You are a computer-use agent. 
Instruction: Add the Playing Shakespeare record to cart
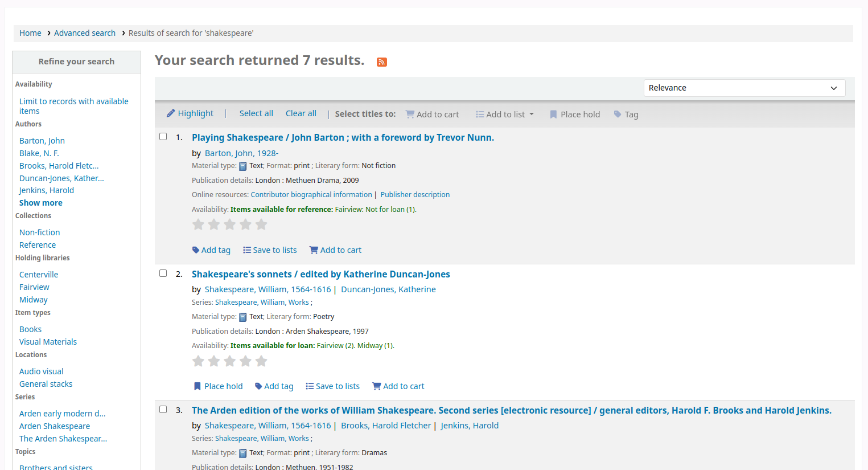335,250
